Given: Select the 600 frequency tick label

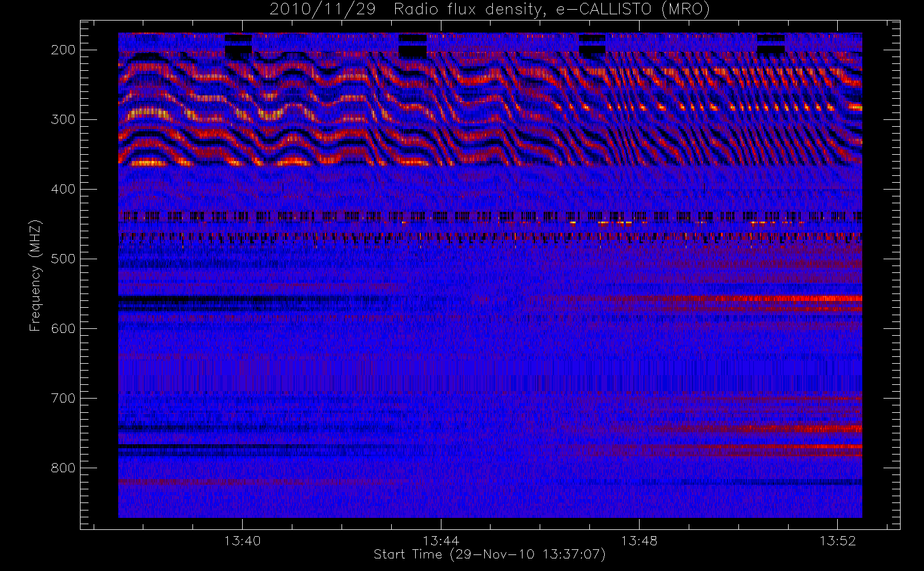Looking at the screenshot, I should (x=63, y=328).
